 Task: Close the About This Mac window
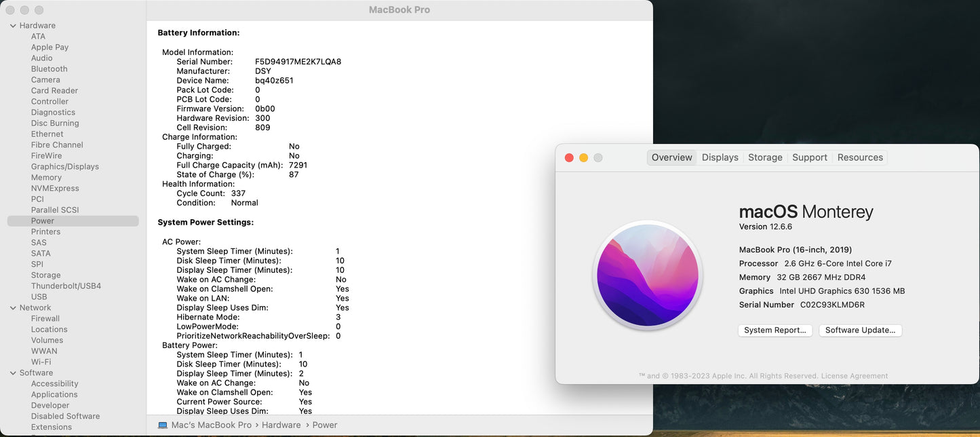point(569,158)
